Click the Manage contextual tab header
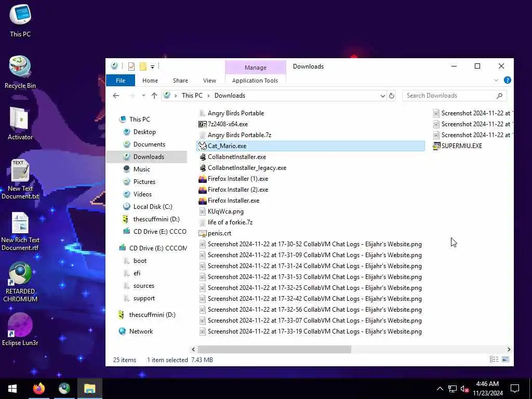532x399 pixels. tap(256, 68)
